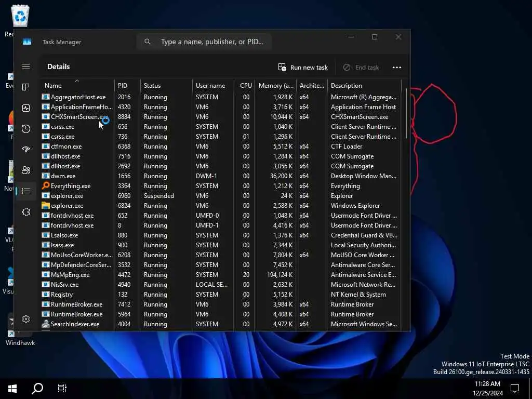This screenshot has height=399, width=532.
Task: Select dllhost.exe with PID 2692
Action: pyautogui.click(x=220, y=166)
